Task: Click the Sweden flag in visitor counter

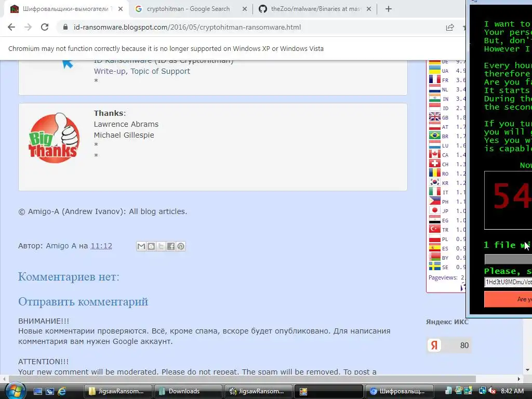Action: pyautogui.click(x=435, y=267)
